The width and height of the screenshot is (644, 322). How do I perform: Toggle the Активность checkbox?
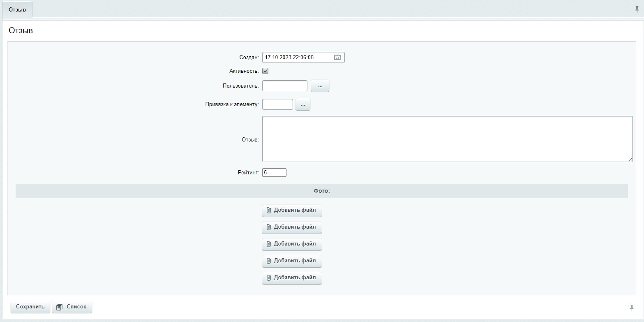265,71
